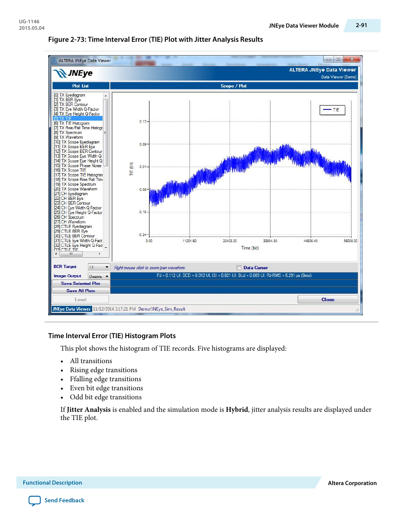Open the Send Feedback link
This screenshot has width=411, height=532.
(64, 501)
